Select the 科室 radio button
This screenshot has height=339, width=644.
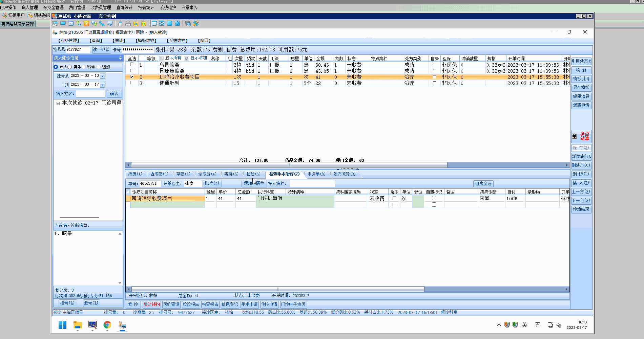coord(84,67)
